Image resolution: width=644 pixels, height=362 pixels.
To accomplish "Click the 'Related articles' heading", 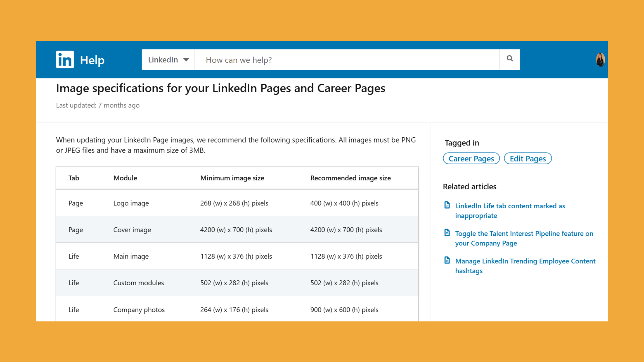I will [469, 187].
